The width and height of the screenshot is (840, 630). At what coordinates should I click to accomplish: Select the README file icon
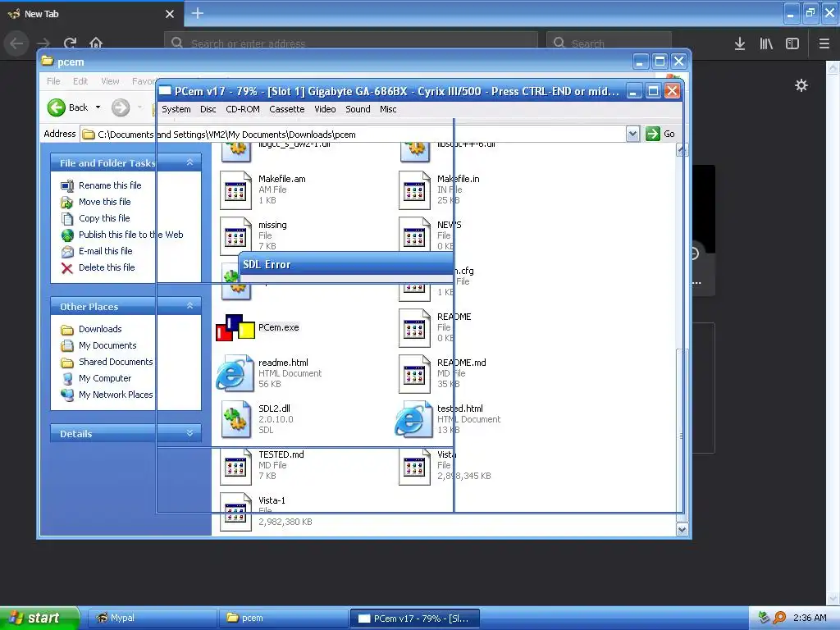(x=414, y=328)
